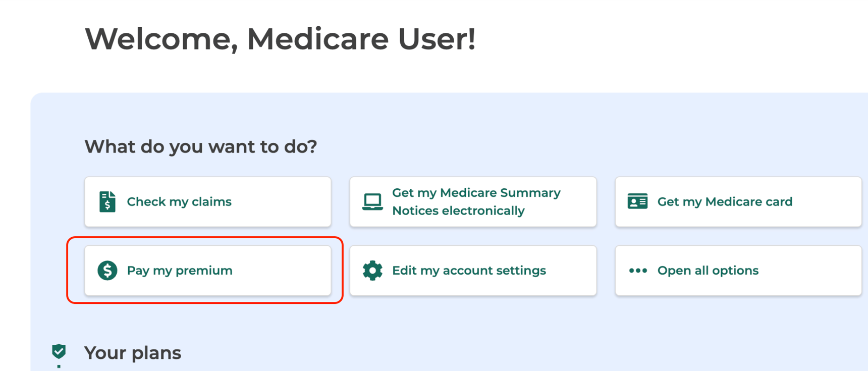
Task: Click the circular dollar sign icon on Pay my premium
Action: 107,271
